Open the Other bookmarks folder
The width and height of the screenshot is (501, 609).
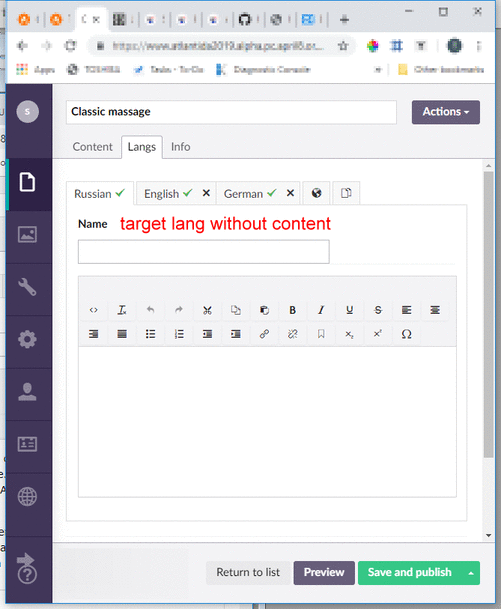click(x=441, y=70)
